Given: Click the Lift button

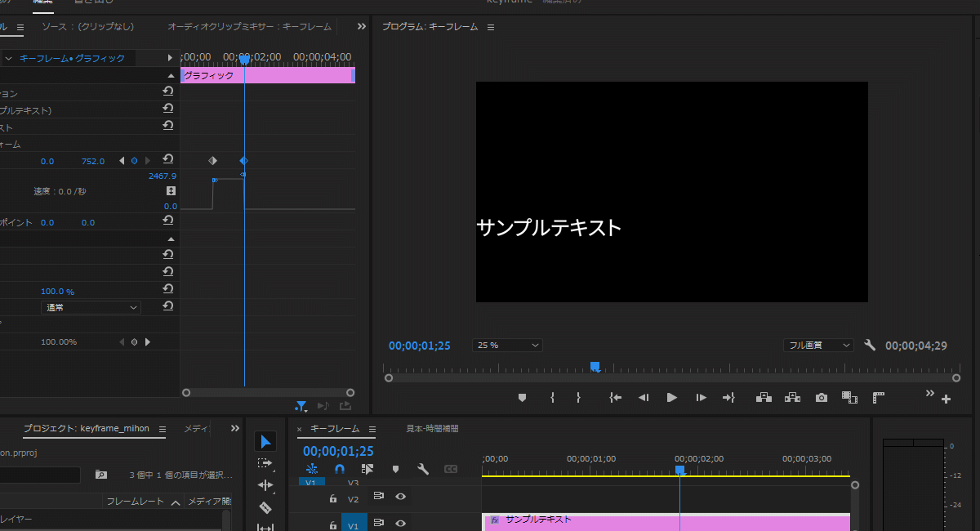Looking at the screenshot, I should click(x=764, y=398).
